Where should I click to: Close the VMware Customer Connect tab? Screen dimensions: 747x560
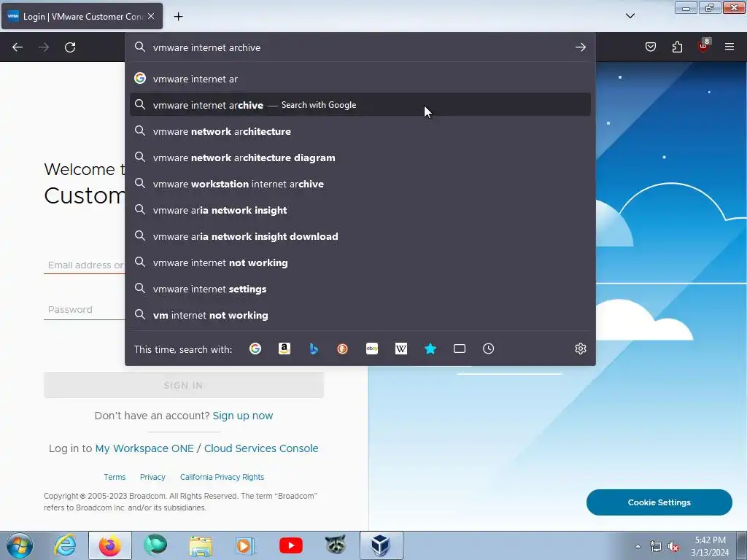(x=151, y=16)
